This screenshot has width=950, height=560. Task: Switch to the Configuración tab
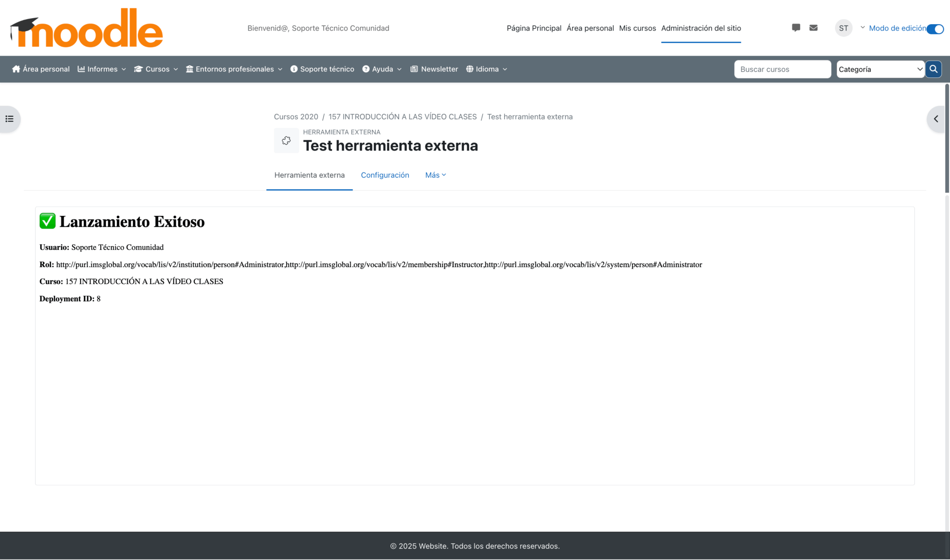385,175
